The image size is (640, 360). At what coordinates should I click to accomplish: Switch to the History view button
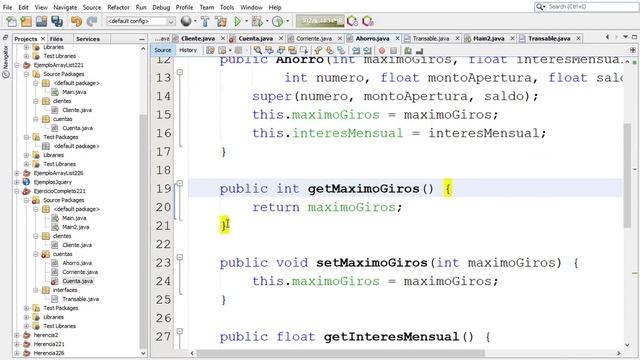pyautogui.click(x=188, y=50)
